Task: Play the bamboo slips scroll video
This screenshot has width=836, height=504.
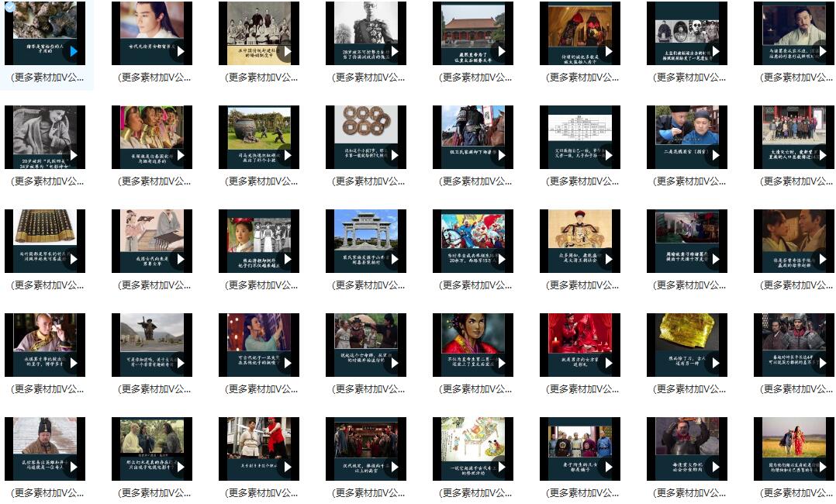Action: [x=73, y=259]
